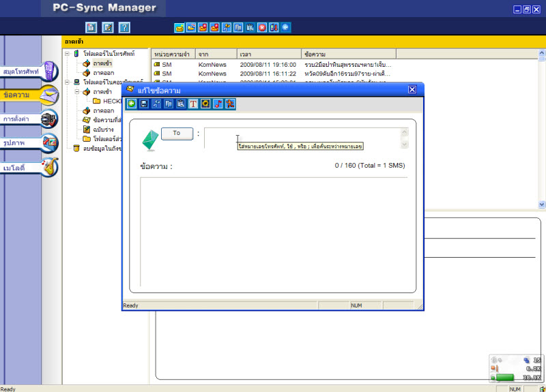Select drafts ฉบับร่าง in tree
This screenshot has width=546, height=392.
[103, 130]
